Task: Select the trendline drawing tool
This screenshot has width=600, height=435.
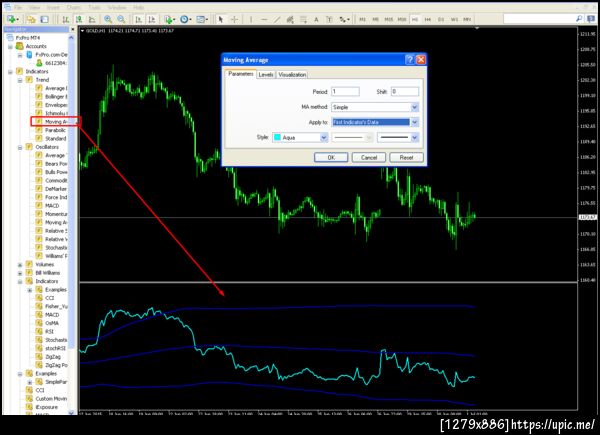Action: point(277,19)
